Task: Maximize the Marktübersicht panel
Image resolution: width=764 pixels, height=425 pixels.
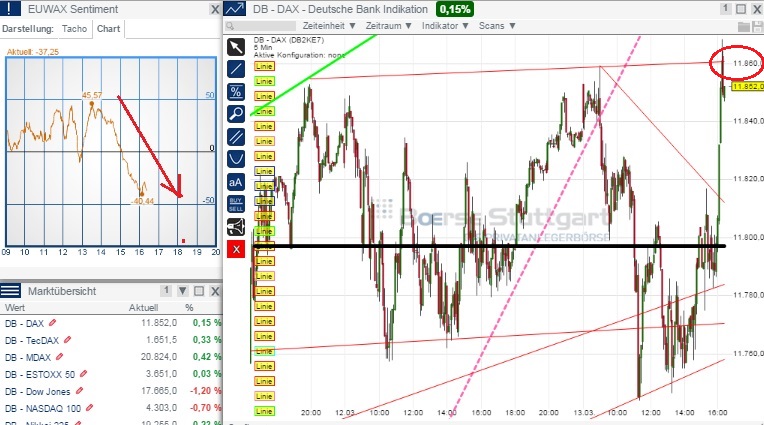Action: click(199, 291)
